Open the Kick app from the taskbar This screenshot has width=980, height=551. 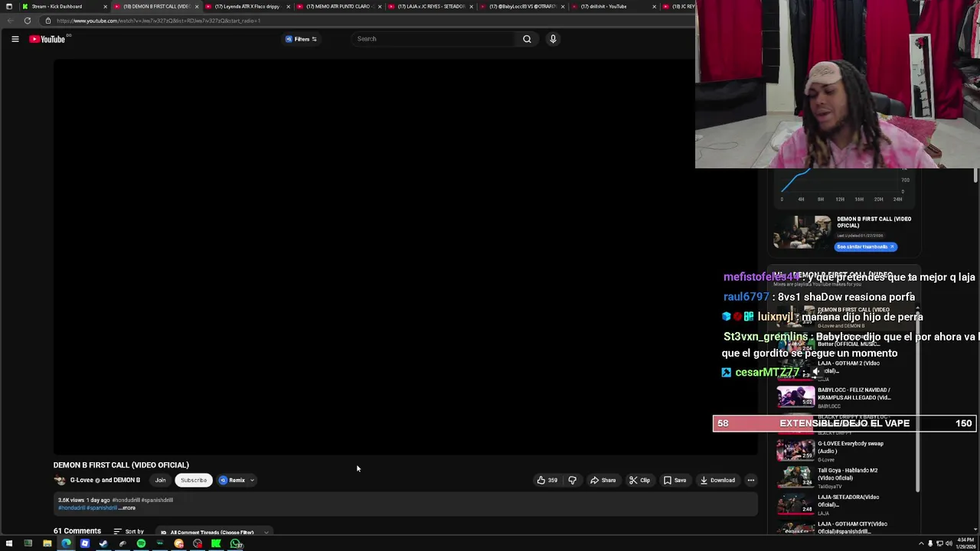click(x=216, y=544)
